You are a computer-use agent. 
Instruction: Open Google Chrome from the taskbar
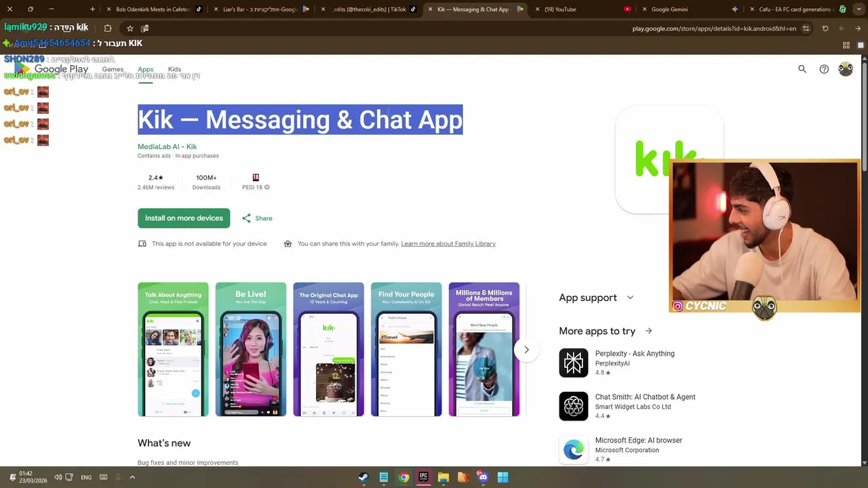point(403,477)
